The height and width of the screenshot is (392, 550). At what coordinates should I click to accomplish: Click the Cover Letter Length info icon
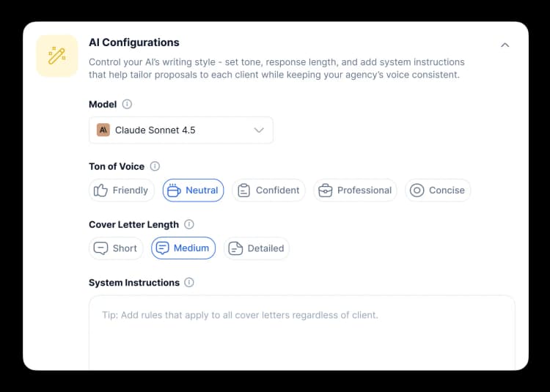point(188,224)
